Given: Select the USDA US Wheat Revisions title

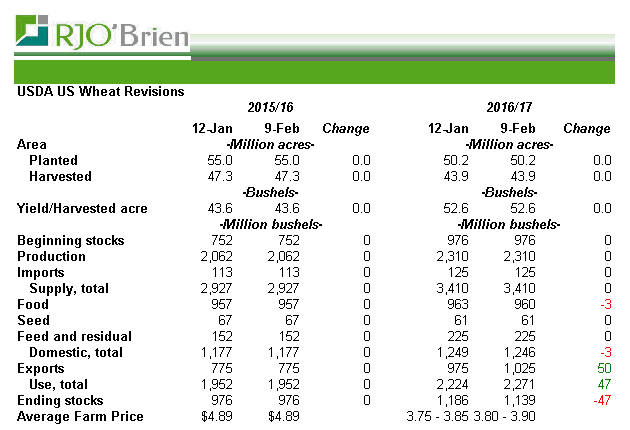Looking at the screenshot, I should tap(101, 92).
